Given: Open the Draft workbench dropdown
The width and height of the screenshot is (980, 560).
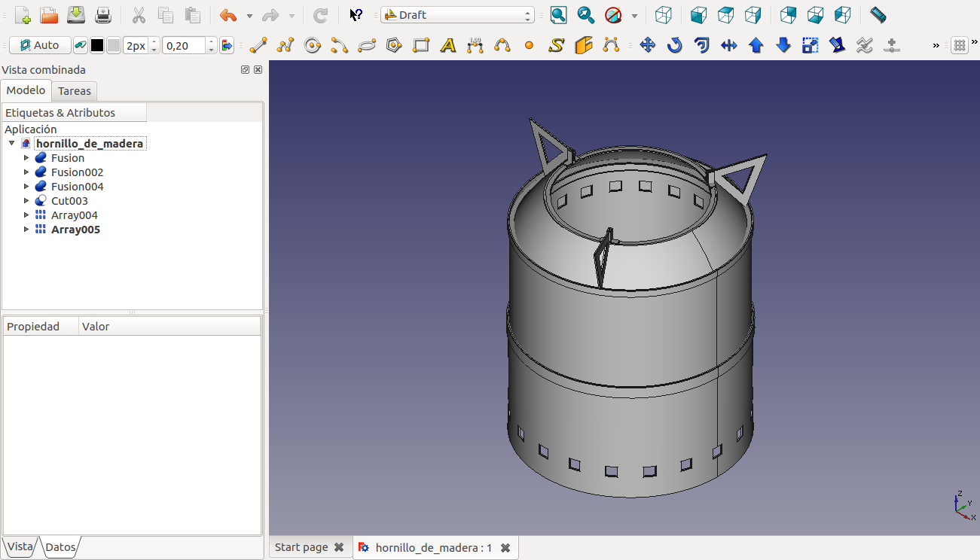Looking at the screenshot, I should (457, 15).
